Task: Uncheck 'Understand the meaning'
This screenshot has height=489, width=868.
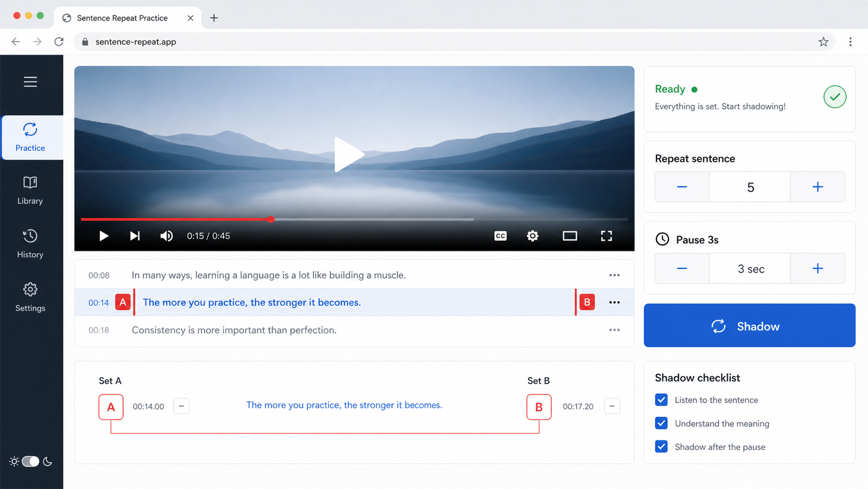Action: 661,423
